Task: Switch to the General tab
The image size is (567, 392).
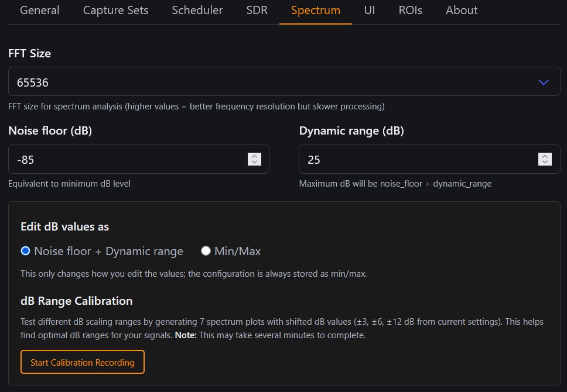Action: 39,11
